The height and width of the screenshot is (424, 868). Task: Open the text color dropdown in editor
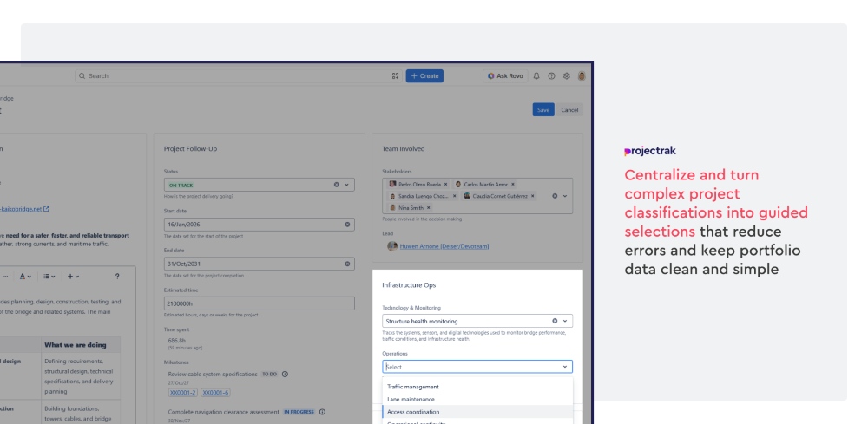coord(25,277)
